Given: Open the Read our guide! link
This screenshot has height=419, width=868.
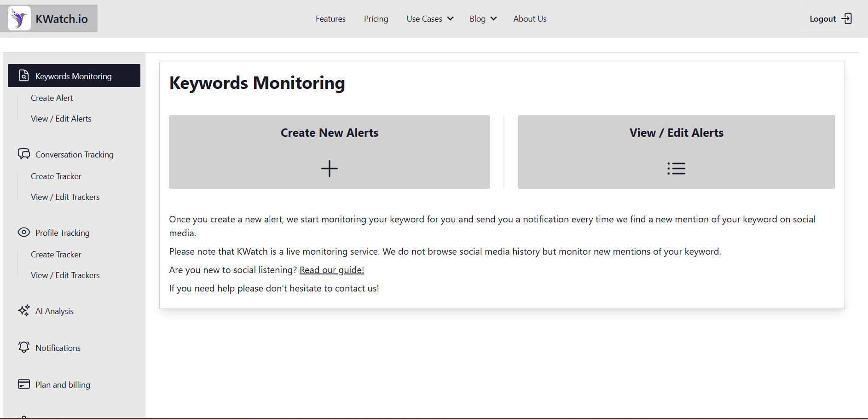Looking at the screenshot, I should (332, 270).
